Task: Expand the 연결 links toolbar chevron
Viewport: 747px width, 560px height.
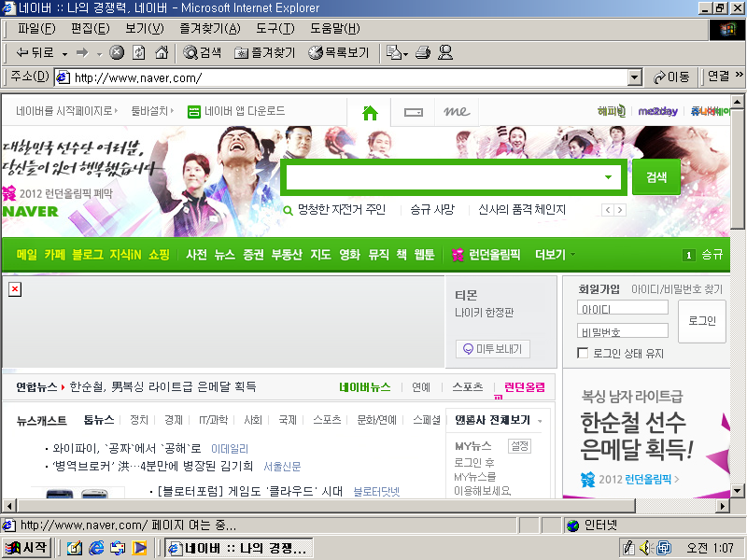Action: point(739,75)
